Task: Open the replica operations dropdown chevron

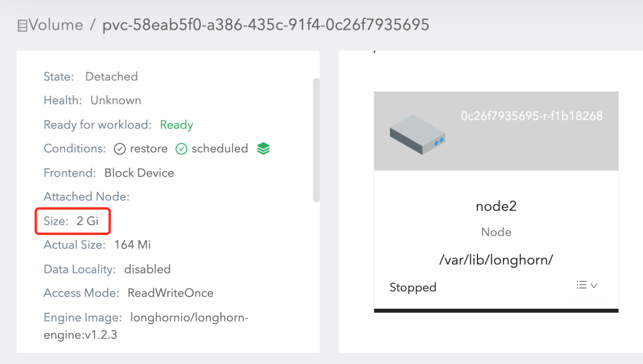Action: 594,285
